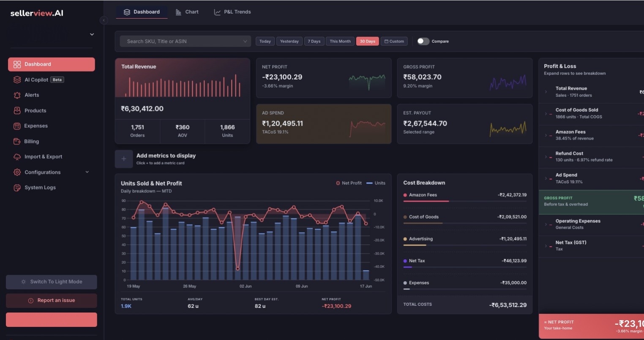The width and height of the screenshot is (644, 340).
Task: Click the Total Revenue amount ₹6,30,412.00
Action: tap(142, 109)
